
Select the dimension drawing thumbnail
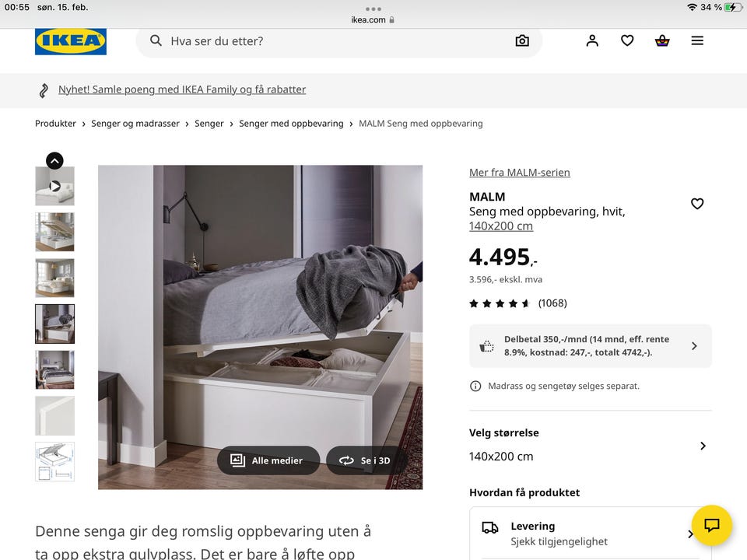(x=54, y=461)
